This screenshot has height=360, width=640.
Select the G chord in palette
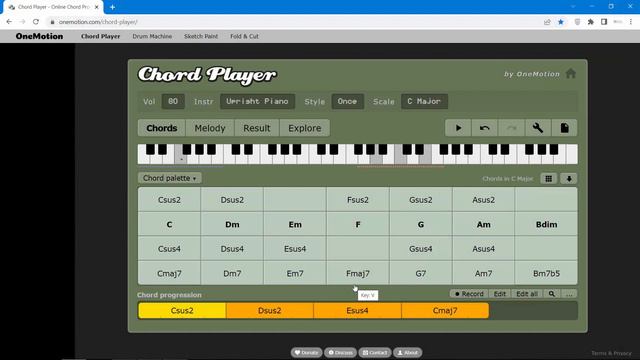pos(421,224)
